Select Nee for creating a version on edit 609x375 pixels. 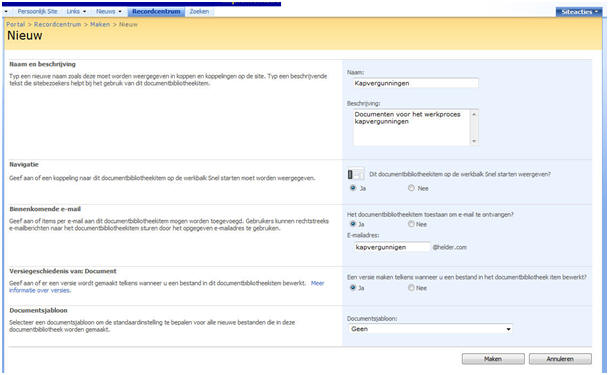pyautogui.click(x=411, y=288)
